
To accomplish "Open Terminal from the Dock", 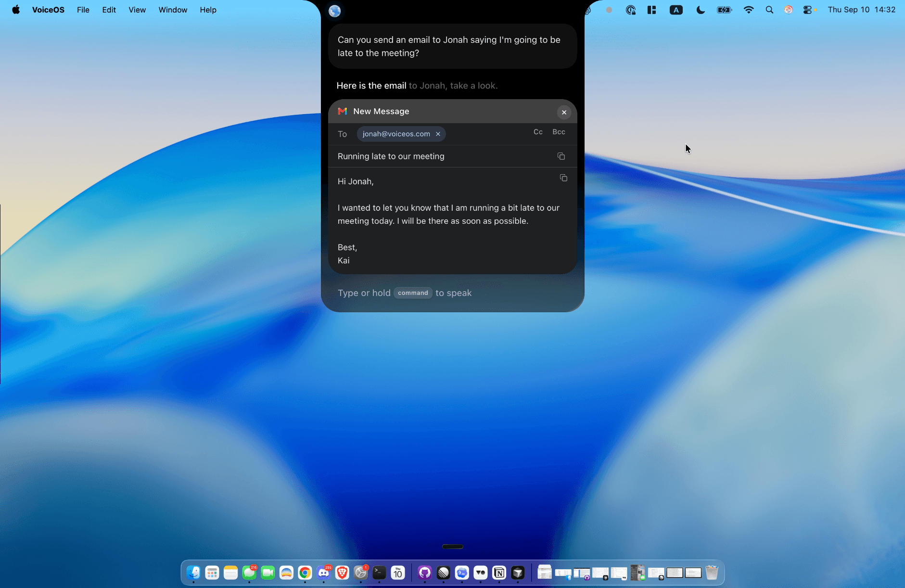I will pos(379,573).
